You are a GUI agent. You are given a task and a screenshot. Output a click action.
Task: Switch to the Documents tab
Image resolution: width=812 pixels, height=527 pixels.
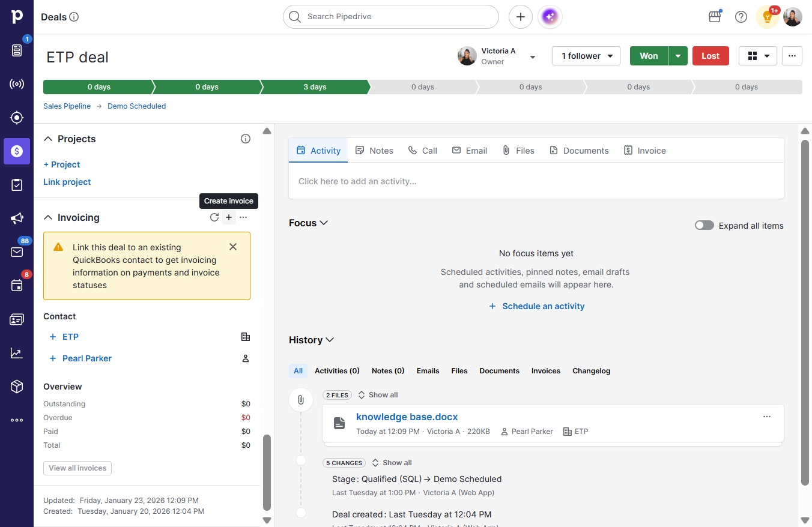point(579,151)
